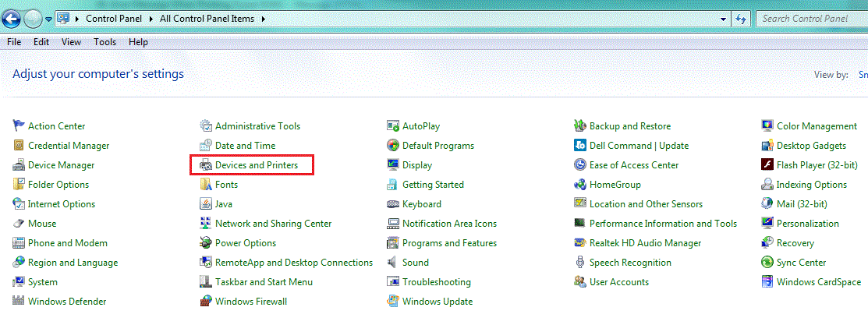Click the Windows Firewall icon
Screen dimensions: 868x332
point(206,301)
